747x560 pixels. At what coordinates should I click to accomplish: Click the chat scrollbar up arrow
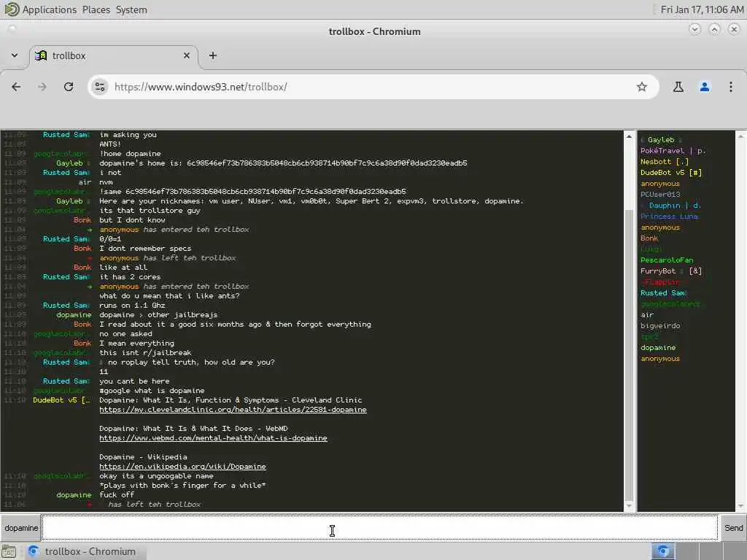[x=629, y=136]
